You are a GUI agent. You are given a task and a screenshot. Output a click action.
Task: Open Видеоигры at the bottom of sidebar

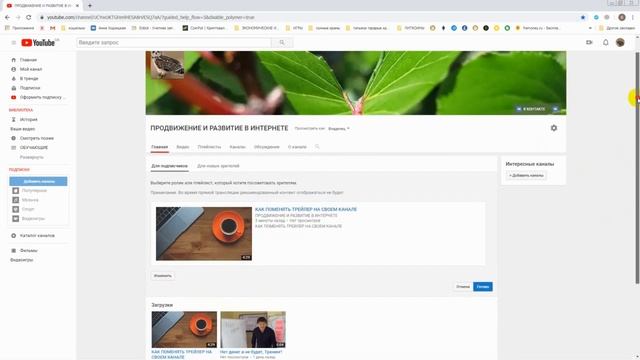click(x=22, y=260)
